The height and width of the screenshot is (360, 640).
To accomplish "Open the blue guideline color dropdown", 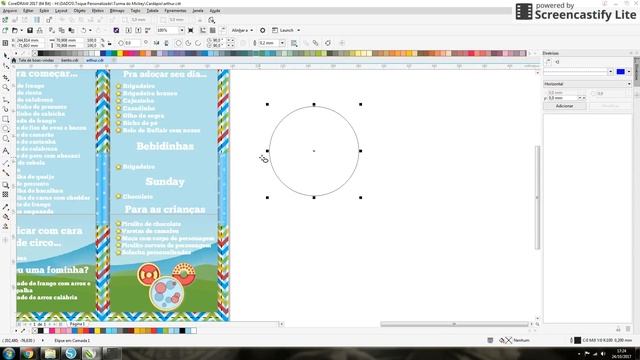I will pos(629,72).
